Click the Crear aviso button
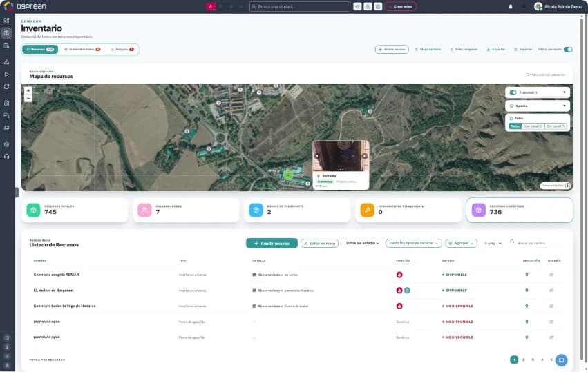This screenshot has width=588, height=372. [x=401, y=6]
